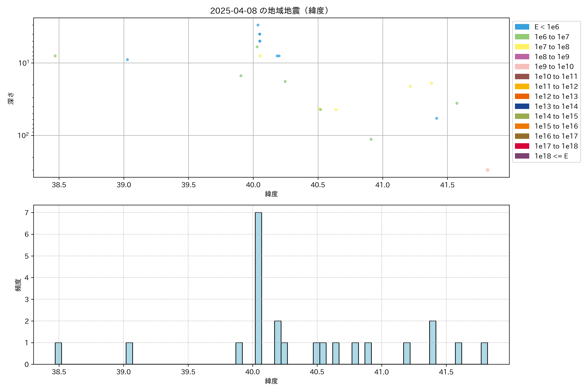The height and width of the screenshot is (392, 588).
Task: Click the histogram bar near latitude 39.0
Action: [x=129, y=353]
